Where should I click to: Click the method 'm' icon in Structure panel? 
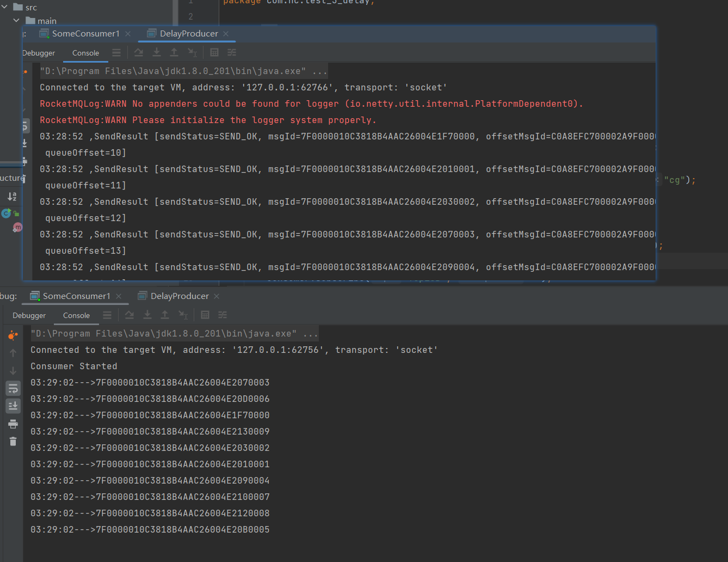(17, 227)
